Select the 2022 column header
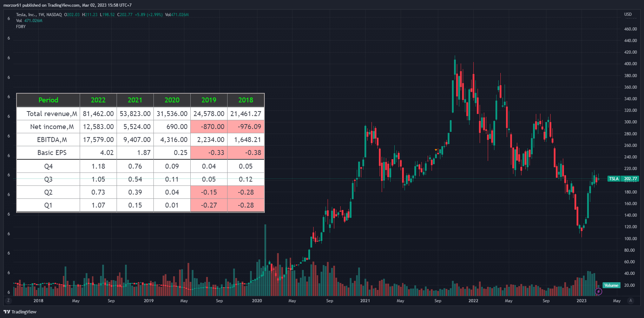Image resolution: width=644 pixels, height=318 pixels. point(98,100)
